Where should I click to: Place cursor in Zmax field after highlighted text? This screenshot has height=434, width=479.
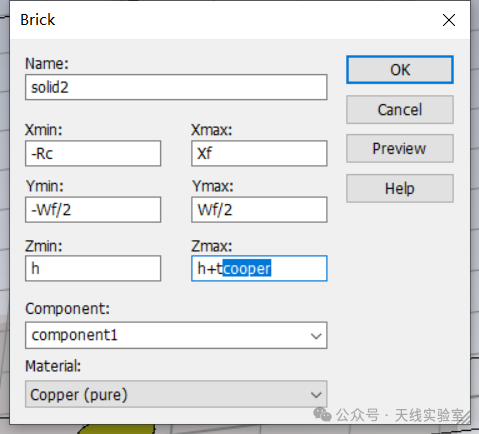pos(297,269)
